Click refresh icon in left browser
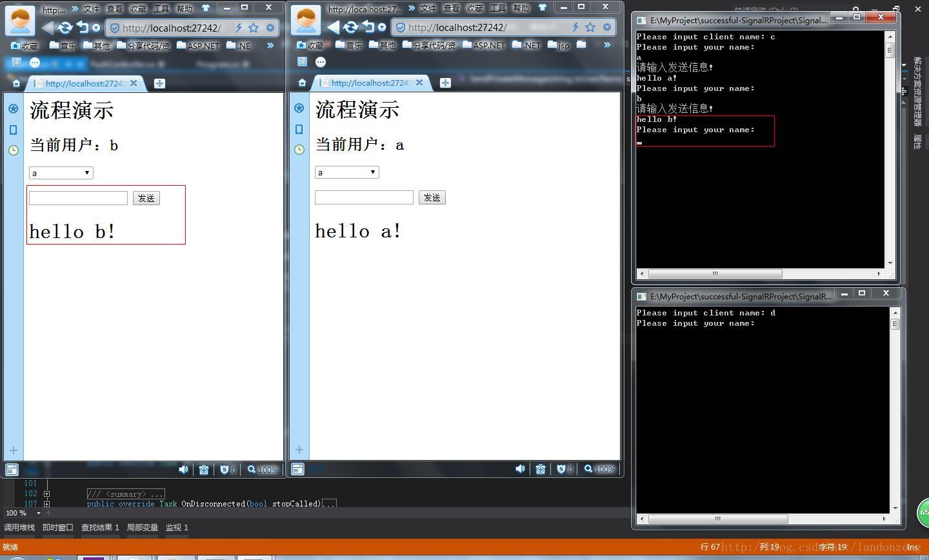The height and width of the screenshot is (560, 929). (x=65, y=28)
